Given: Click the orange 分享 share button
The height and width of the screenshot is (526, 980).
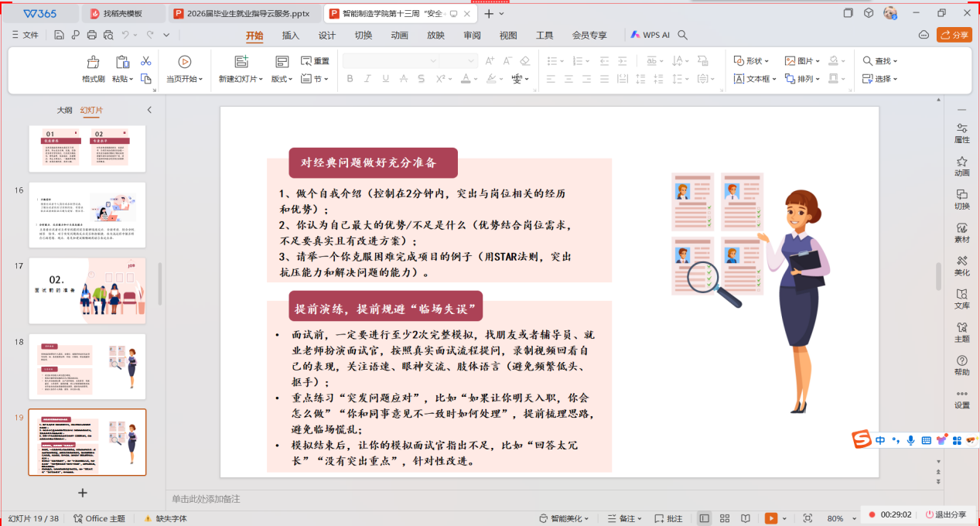Looking at the screenshot, I should click(x=954, y=35).
